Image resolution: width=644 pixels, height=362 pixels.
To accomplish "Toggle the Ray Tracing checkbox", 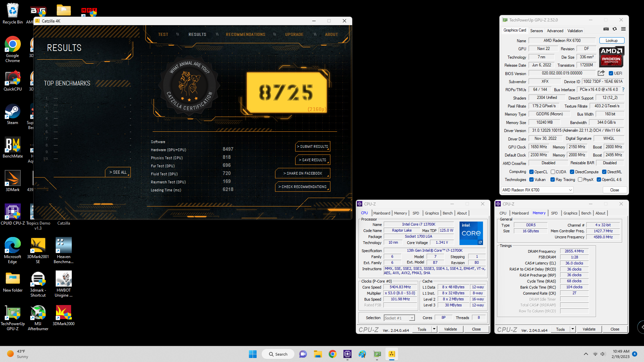I will pos(552,180).
